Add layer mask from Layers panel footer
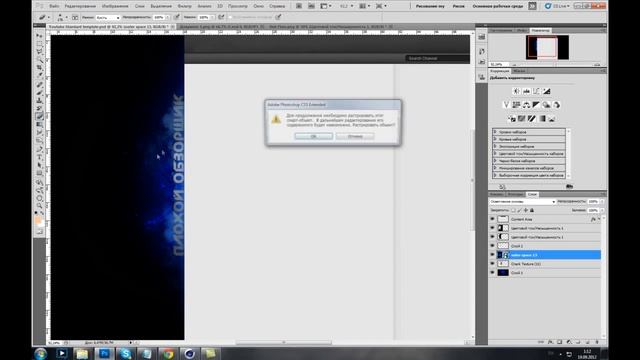640x360 pixels. pyautogui.click(x=560, y=342)
